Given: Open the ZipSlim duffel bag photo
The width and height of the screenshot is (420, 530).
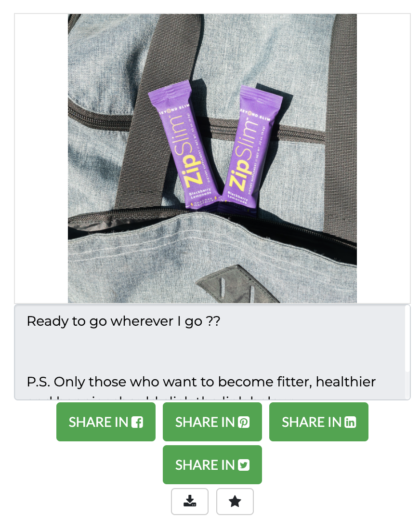Looking at the screenshot, I should point(212,159).
